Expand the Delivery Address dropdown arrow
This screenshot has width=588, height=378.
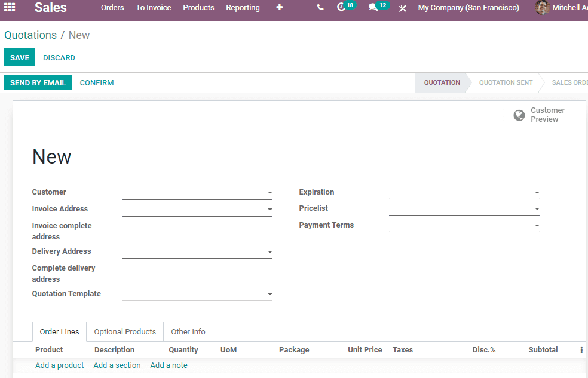[269, 252]
